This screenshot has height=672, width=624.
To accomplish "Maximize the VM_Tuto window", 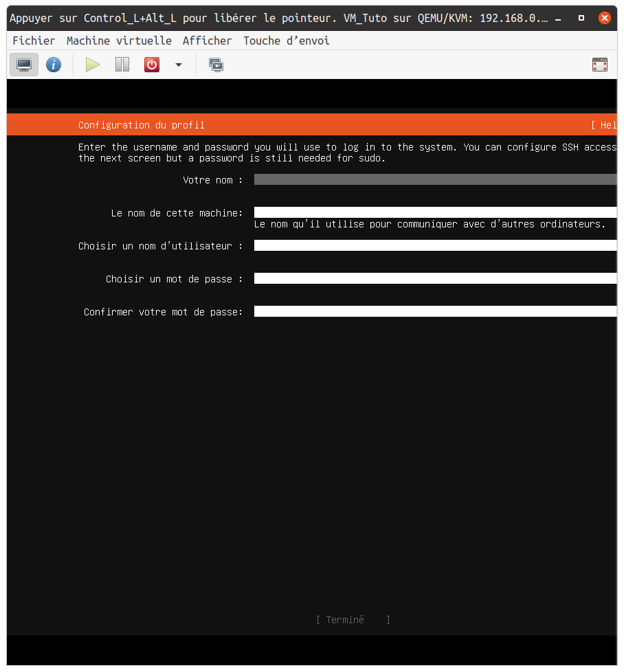I will click(x=581, y=18).
